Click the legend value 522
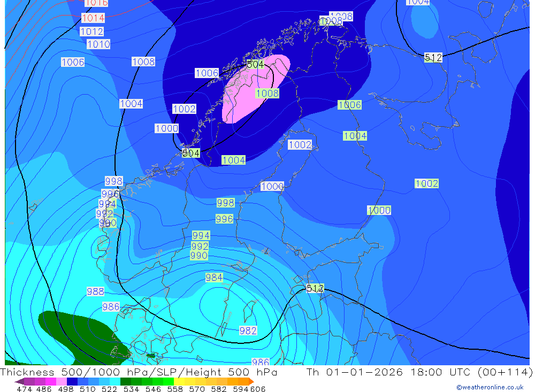 [x=109, y=389]
